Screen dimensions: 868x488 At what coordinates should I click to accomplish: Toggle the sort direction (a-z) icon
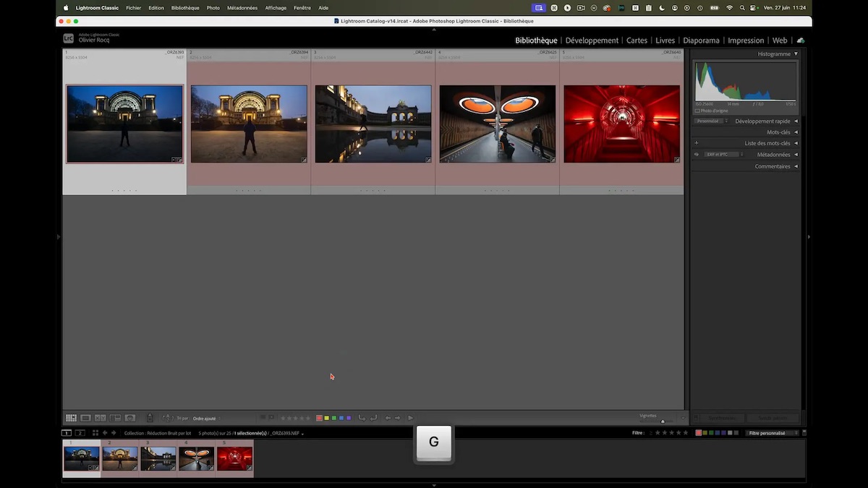167,418
